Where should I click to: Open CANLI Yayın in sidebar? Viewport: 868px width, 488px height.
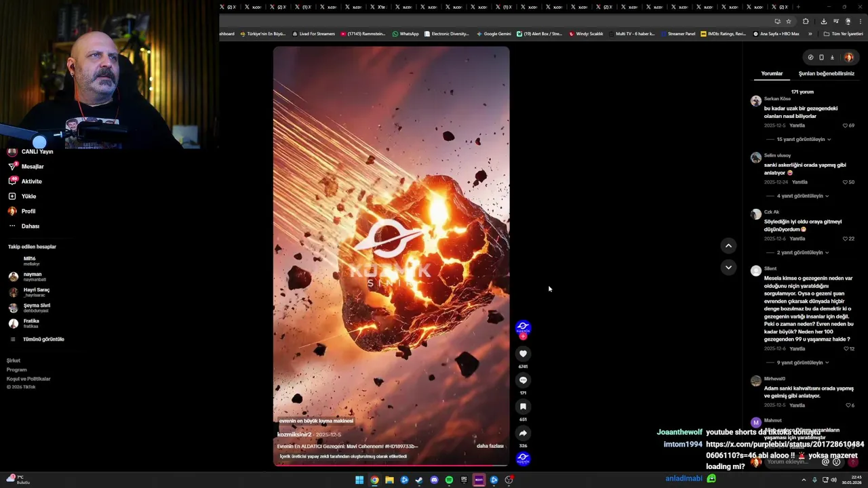31,152
